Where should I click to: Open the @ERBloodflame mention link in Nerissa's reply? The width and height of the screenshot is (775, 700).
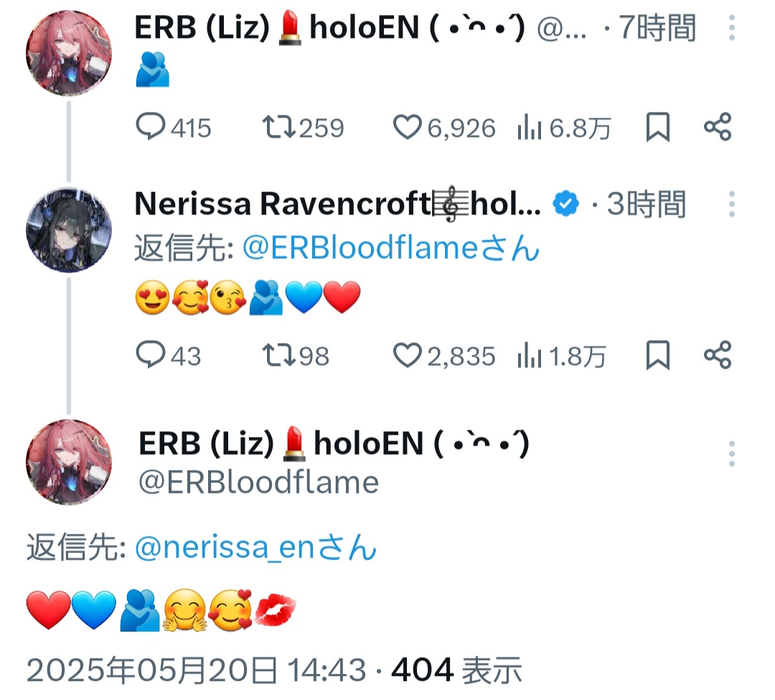[390, 247]
